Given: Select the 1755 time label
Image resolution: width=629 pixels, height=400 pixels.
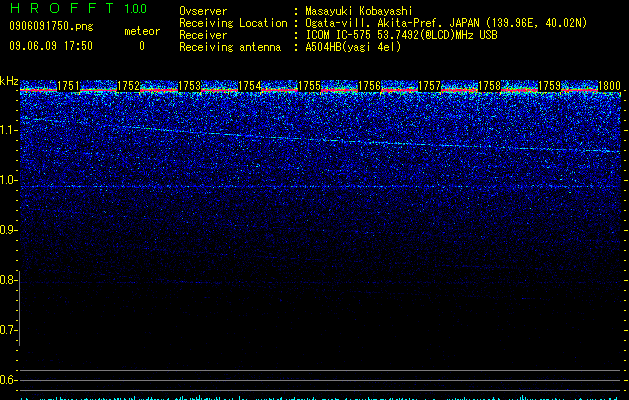Looking at the screenshot, I should (x=309, y=86).
